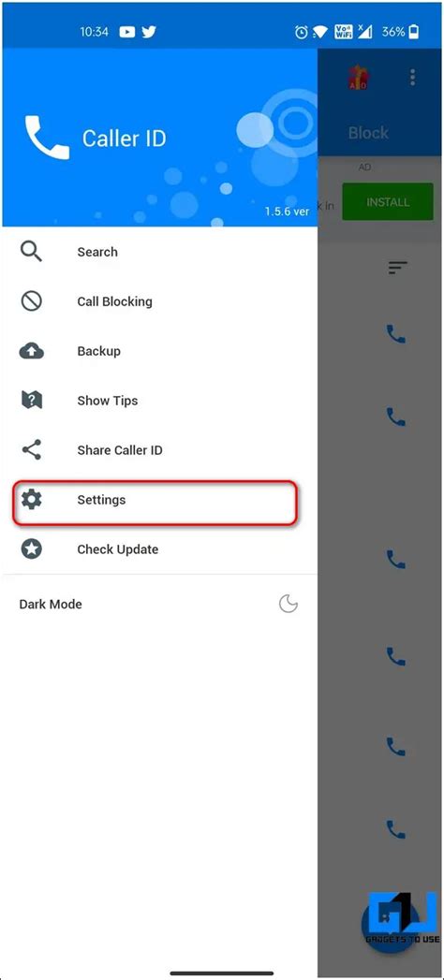Image resolution: width=444 pixels, height=980 pixels.
Task: Tap the Caller ID phone logo in header
Action: pyautogui.click(x=47, y=138)
